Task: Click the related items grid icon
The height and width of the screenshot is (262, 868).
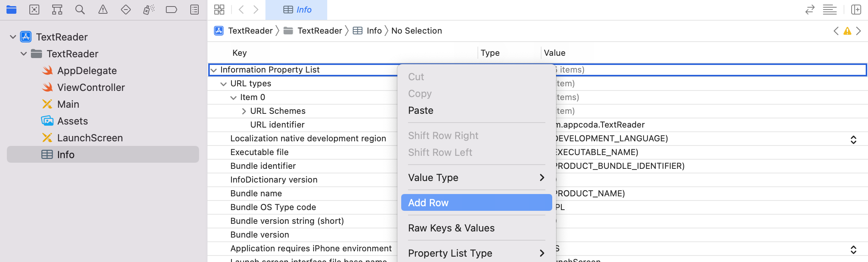Action: 219,10
